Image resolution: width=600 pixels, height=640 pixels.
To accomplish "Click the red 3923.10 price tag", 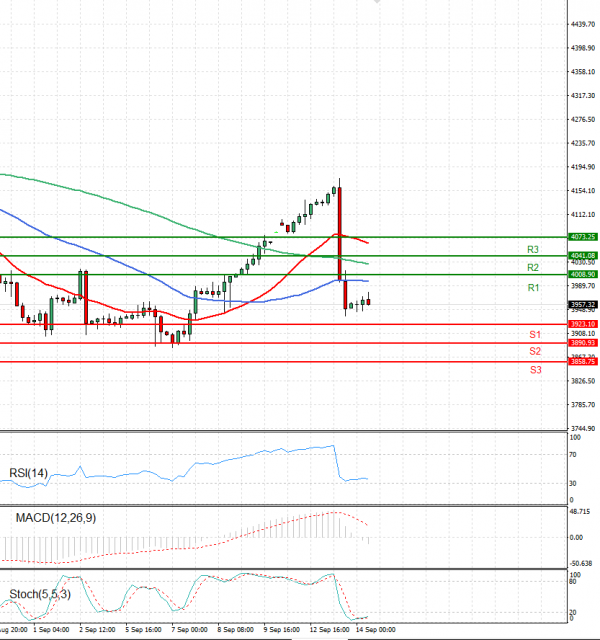I will tap(583, 324).
